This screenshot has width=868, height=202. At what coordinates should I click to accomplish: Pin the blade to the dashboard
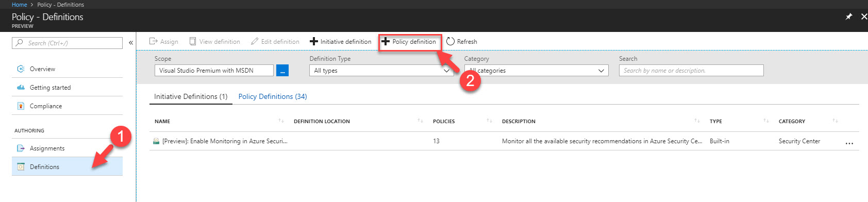(849, 16)
